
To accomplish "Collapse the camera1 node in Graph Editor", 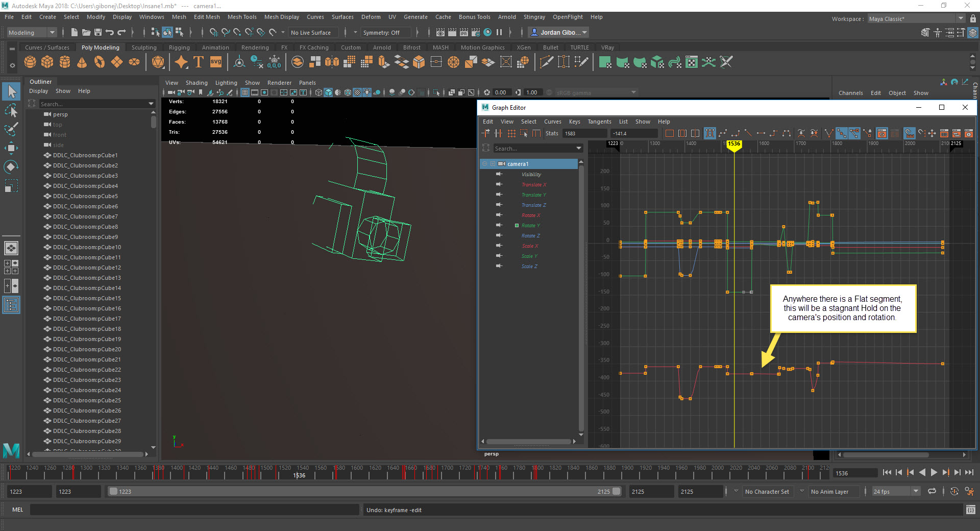I will point(485,164).
